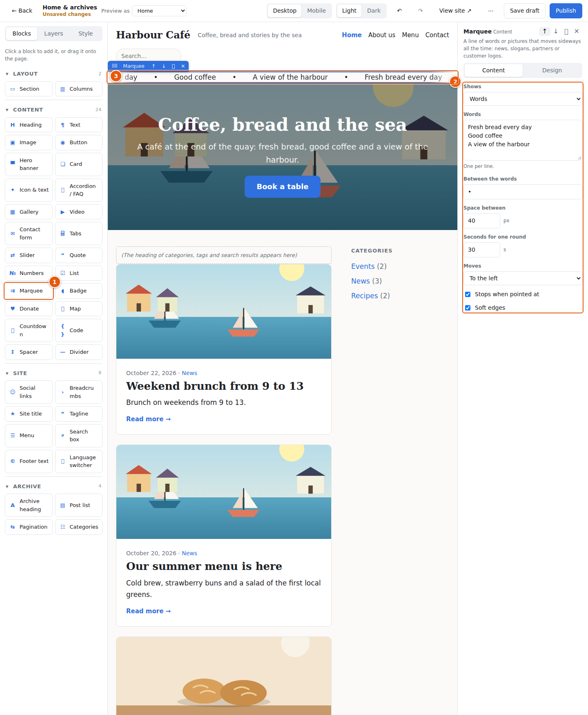Open the Shows dropdown set to Words
Viewport: 588px width, 715px height.
[x=523, y=99]
